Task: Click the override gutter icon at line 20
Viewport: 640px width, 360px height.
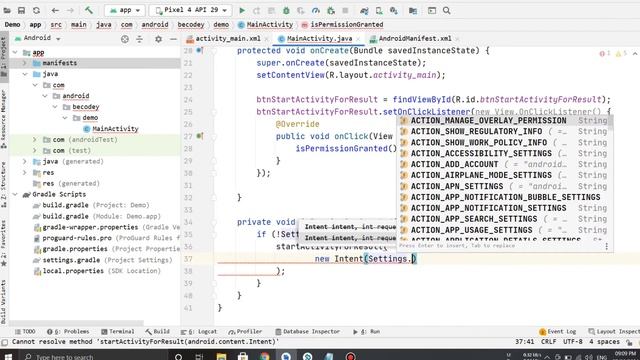Action: (x=200, y=51)
